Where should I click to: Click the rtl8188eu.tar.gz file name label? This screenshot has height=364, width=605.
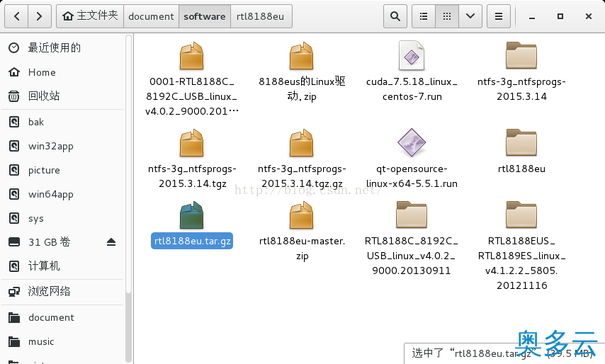tap(192, 241)
